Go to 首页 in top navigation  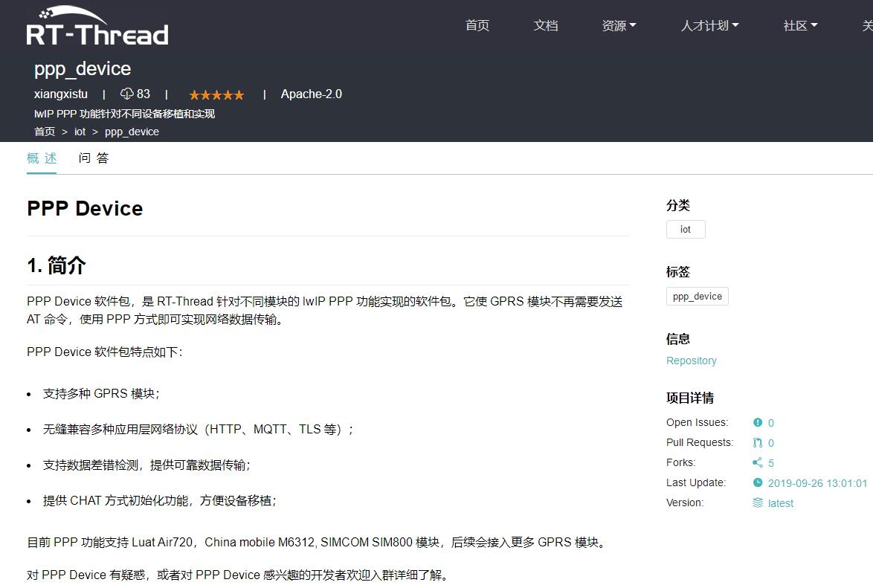pos(477,25)
